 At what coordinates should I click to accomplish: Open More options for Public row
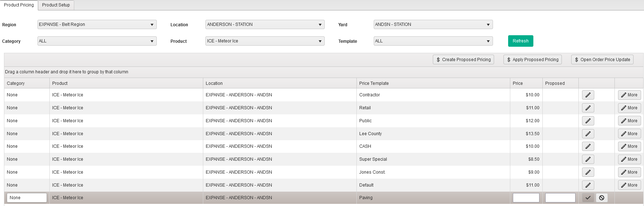click(x=629, y=121)
